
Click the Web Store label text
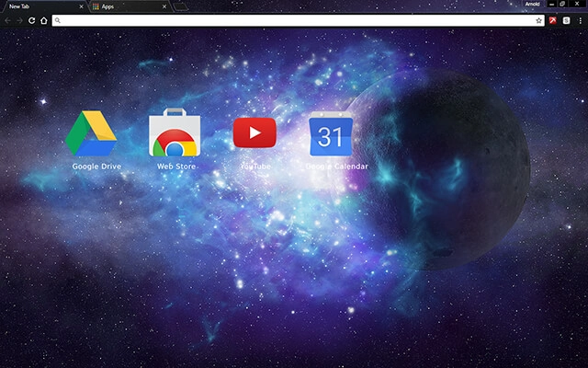click(x=176, y=167)
